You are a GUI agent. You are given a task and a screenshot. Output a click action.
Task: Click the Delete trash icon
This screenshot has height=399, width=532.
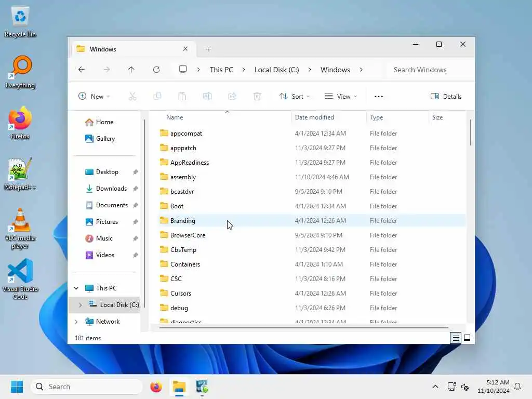point(257,96)
